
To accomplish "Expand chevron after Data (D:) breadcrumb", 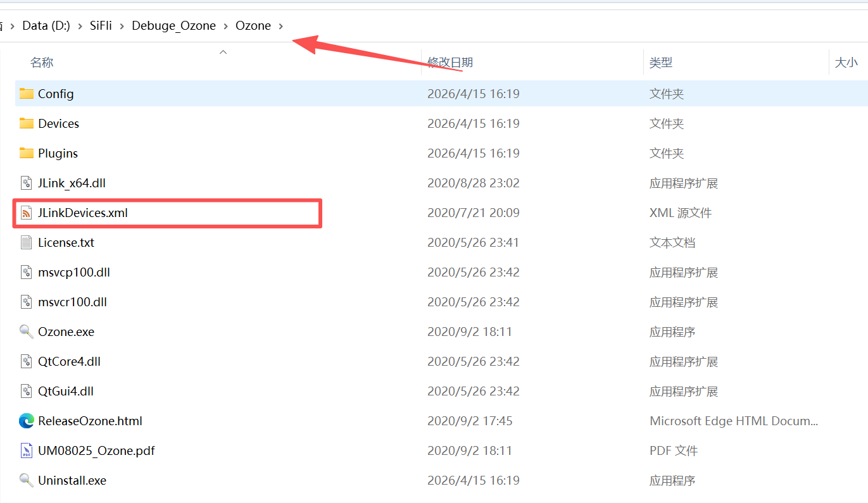I will (x=80, y=26).
